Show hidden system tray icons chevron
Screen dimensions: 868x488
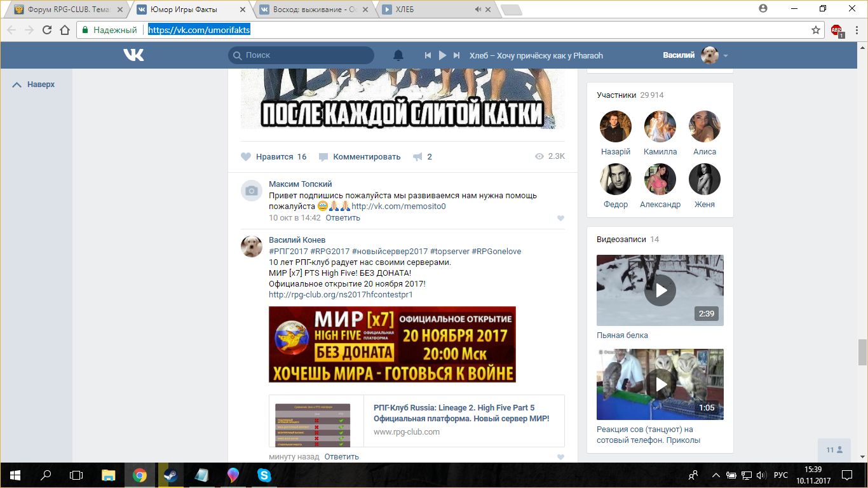click(715, 475)
